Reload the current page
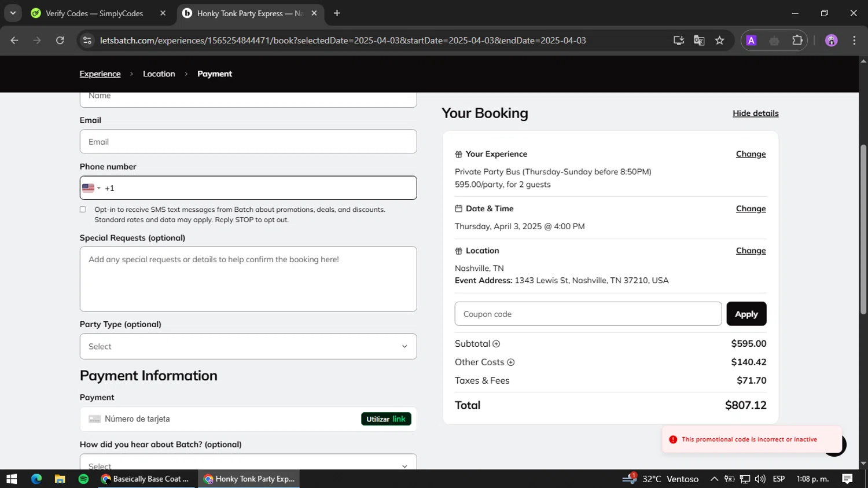Image resolution: width=868 pixels, height=488 pixels. pos(60,41)
